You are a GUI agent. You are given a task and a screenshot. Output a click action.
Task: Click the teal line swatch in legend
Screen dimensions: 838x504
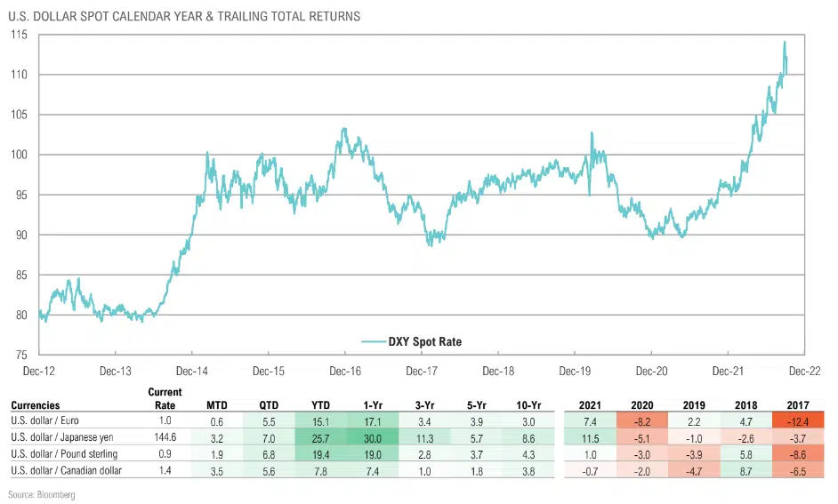[x=373, y=341]
